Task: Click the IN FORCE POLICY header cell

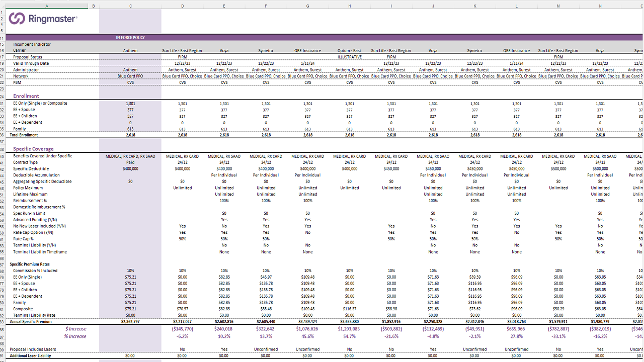Action: 130,38
